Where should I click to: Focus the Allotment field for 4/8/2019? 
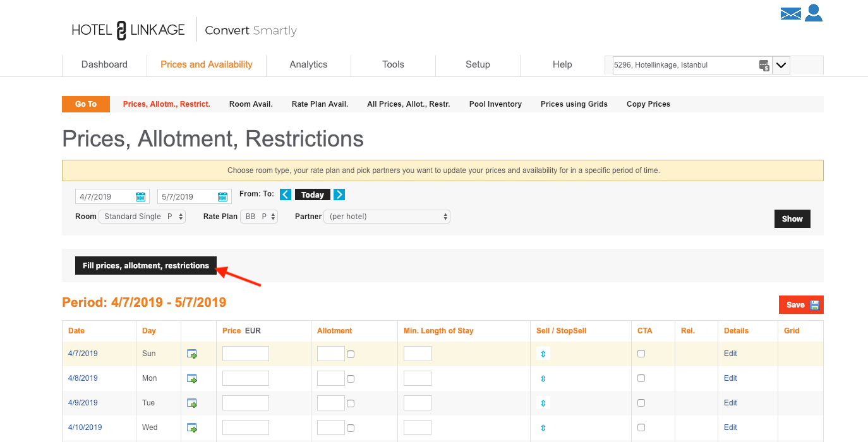pyautogui.click(x=331, y=378)
